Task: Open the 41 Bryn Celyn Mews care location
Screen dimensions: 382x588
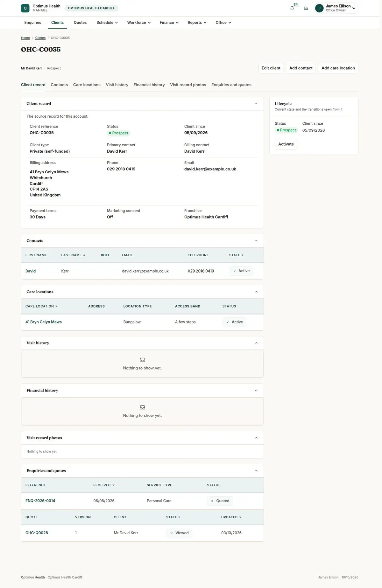Action: pyautogui.click(x=44, y=322)
